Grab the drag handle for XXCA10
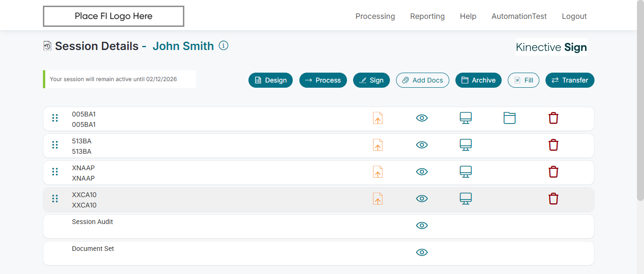The height and width of the screenshot is (274, 644). tap(55, 199)
